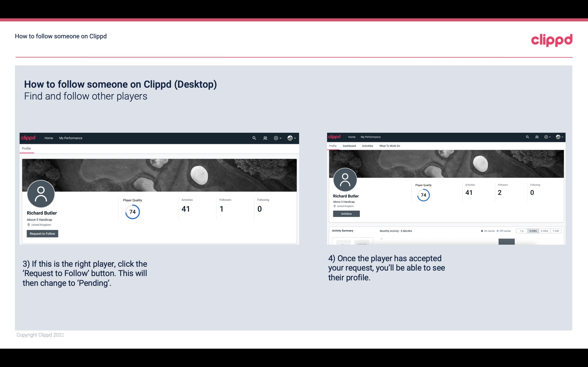Image resolution: width=588 pixels, height=367 pixels.
Task: Click 'Request to Follow' button on profile
Action: [x=42, y=233]
